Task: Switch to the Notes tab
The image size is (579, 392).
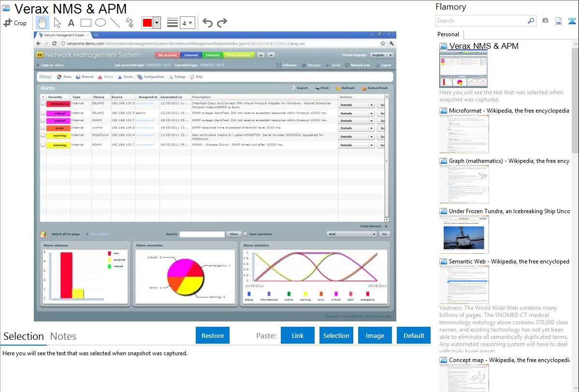Action: (x=63, y=336)
